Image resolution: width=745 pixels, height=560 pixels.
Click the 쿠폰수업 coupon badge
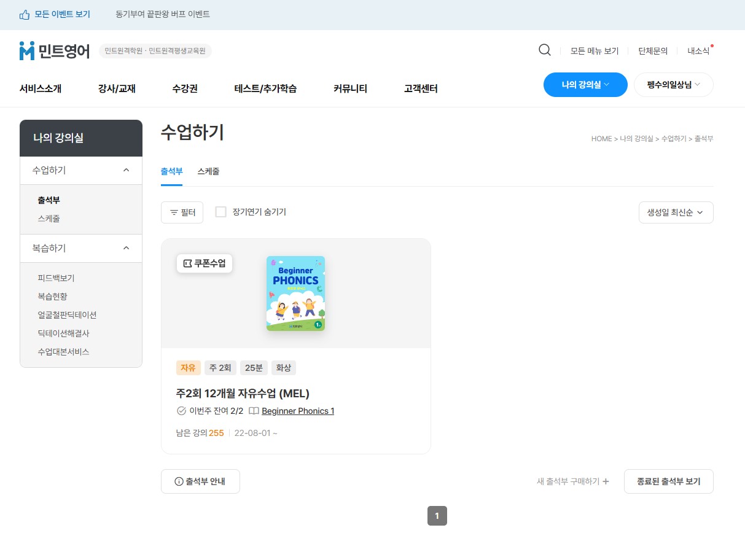(205, 263)
